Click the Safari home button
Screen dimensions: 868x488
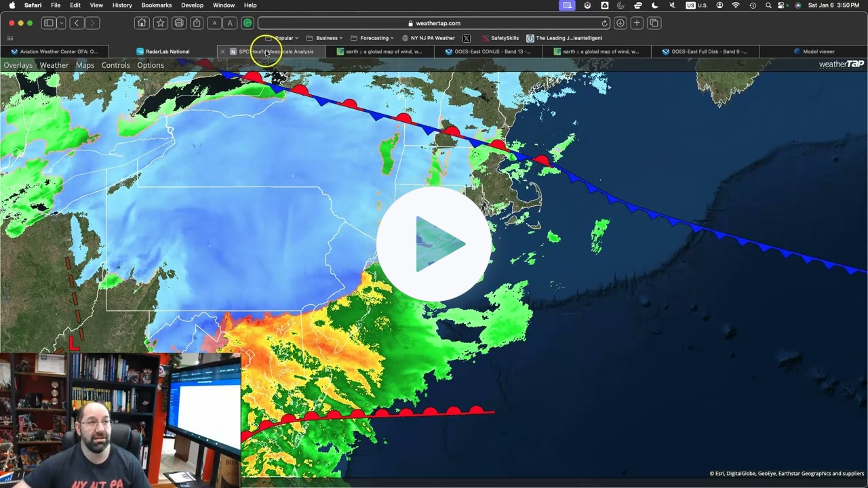pos(142,23)
